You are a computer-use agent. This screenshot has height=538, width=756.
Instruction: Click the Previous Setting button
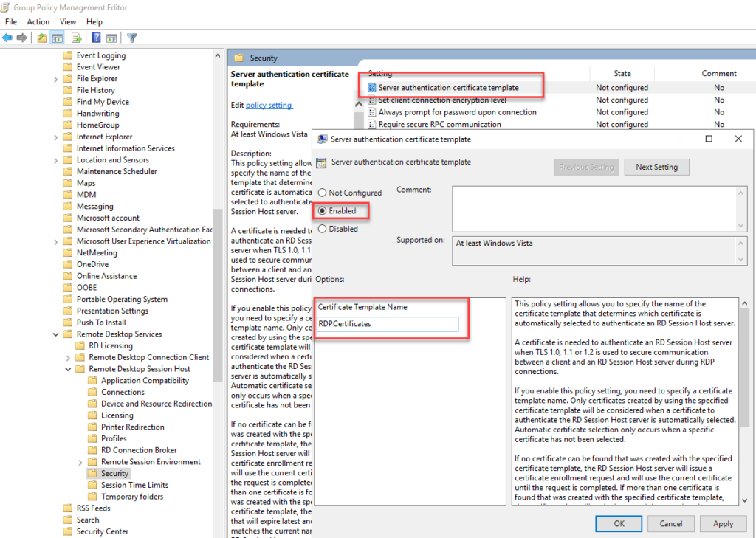click(586, 167)
